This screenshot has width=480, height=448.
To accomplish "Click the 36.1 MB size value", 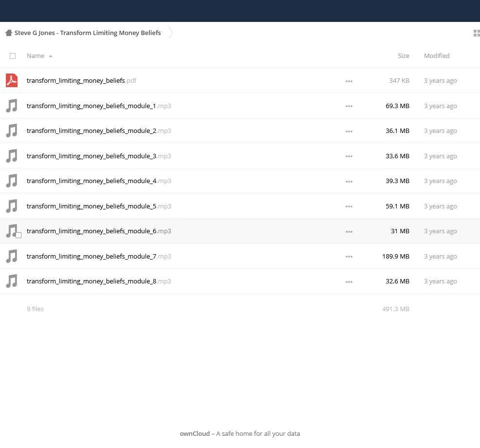I will (397, 131).
